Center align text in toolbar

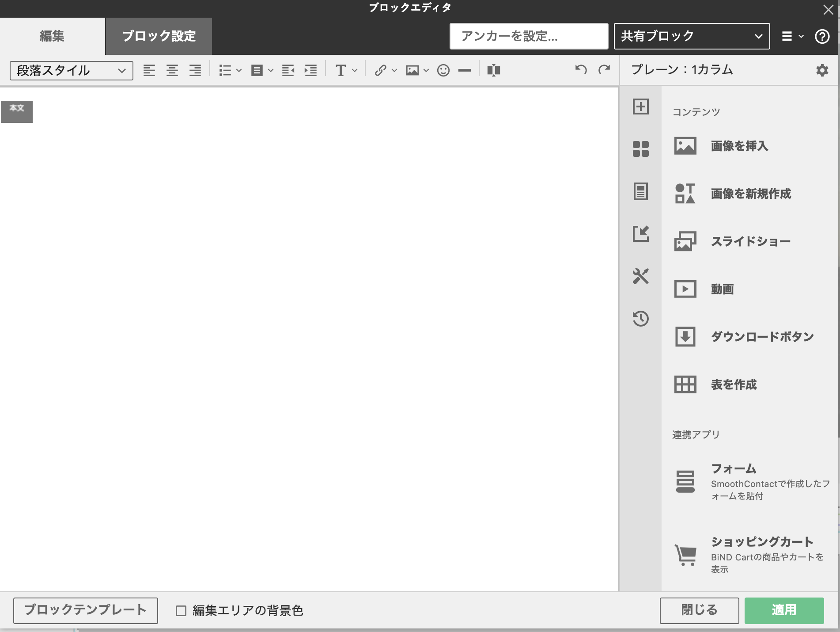point(172,70)
